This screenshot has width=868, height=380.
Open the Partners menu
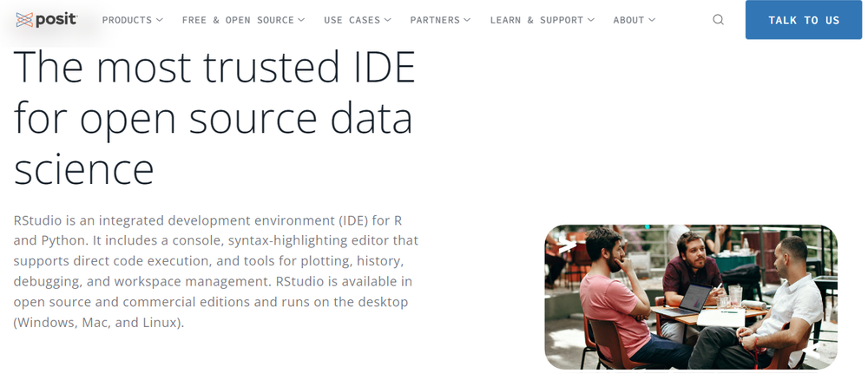pyautogui.click(x=441, y=20)
